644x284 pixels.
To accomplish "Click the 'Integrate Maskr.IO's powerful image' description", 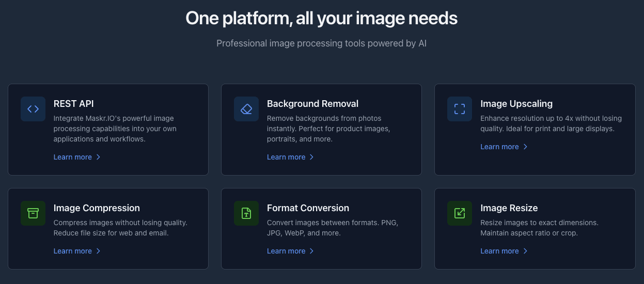I will (115, 129).
